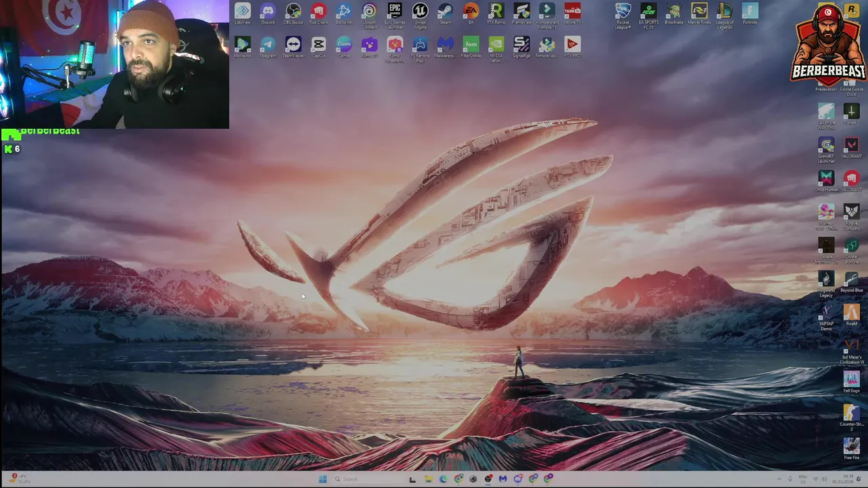Launch the Telegram shortcut

pyautogui.click(x=268, y=47)
